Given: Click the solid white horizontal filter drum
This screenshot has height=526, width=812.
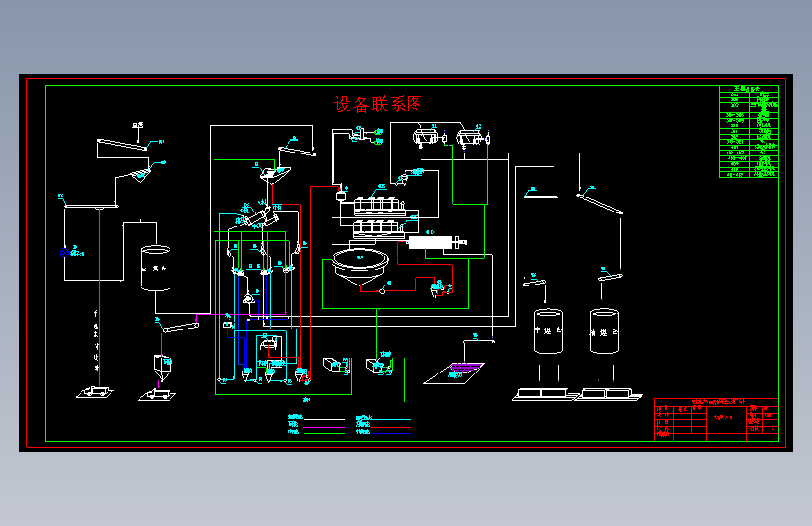Looking at the screenshot, I should click(x=431, y=242).
